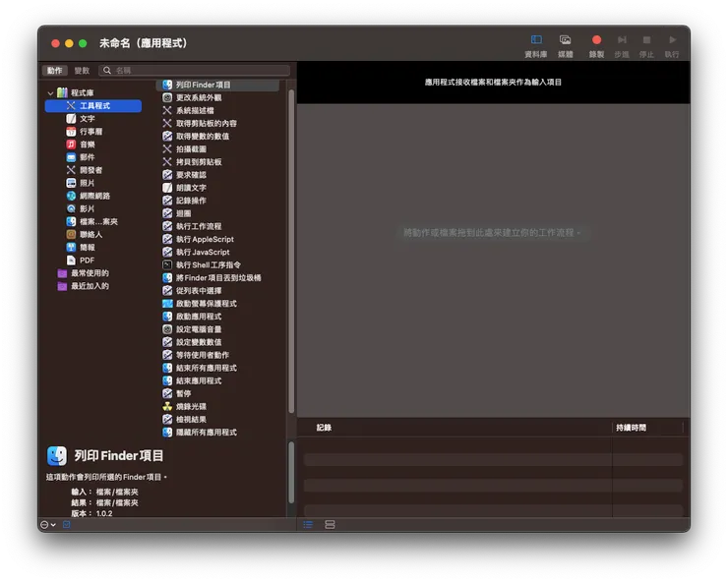The height and width of the screenshot is (582, 728).
Task: Select the 啟動螢幕保護程式 action
Action: pos(200,304)
